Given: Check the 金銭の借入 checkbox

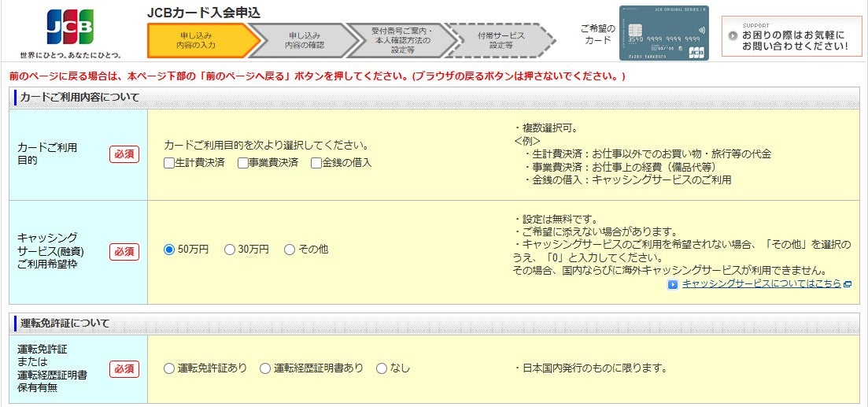Looking at the screenshot, I should 316,163.
